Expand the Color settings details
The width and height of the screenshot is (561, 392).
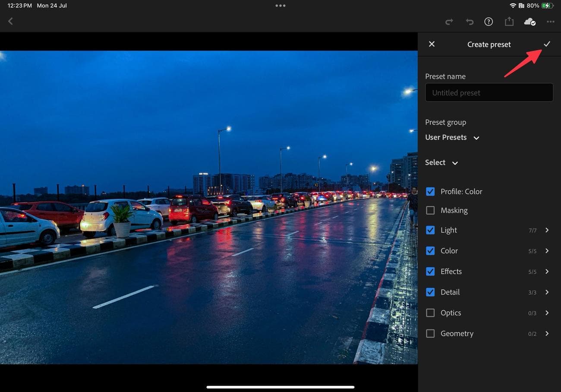(x=546, y=251)
